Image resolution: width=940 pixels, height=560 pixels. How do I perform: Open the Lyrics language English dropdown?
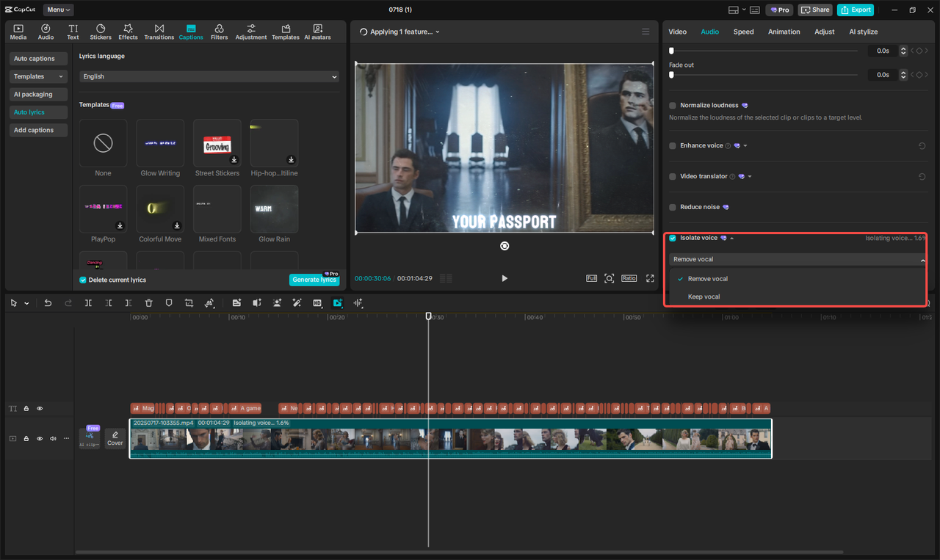click(209, 76)
